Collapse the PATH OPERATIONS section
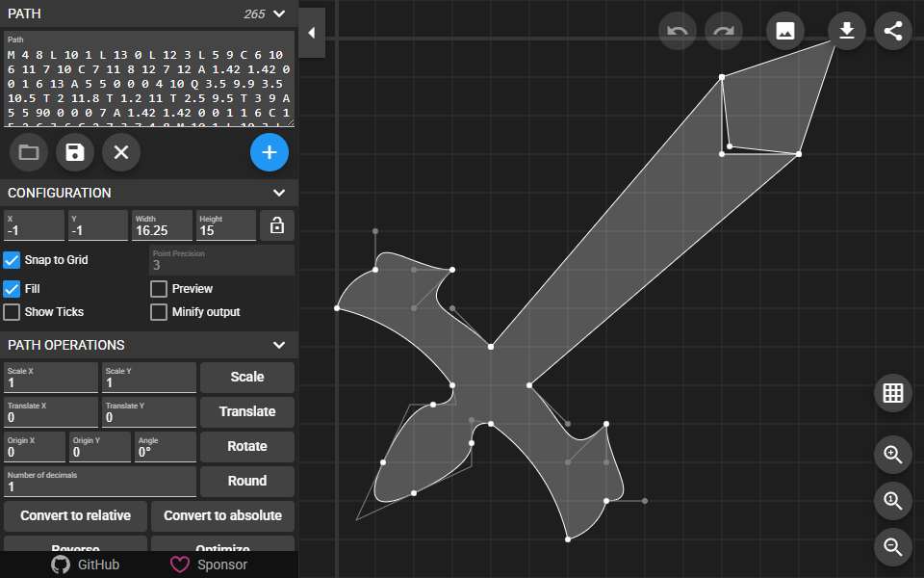 (x=279, y=345)
